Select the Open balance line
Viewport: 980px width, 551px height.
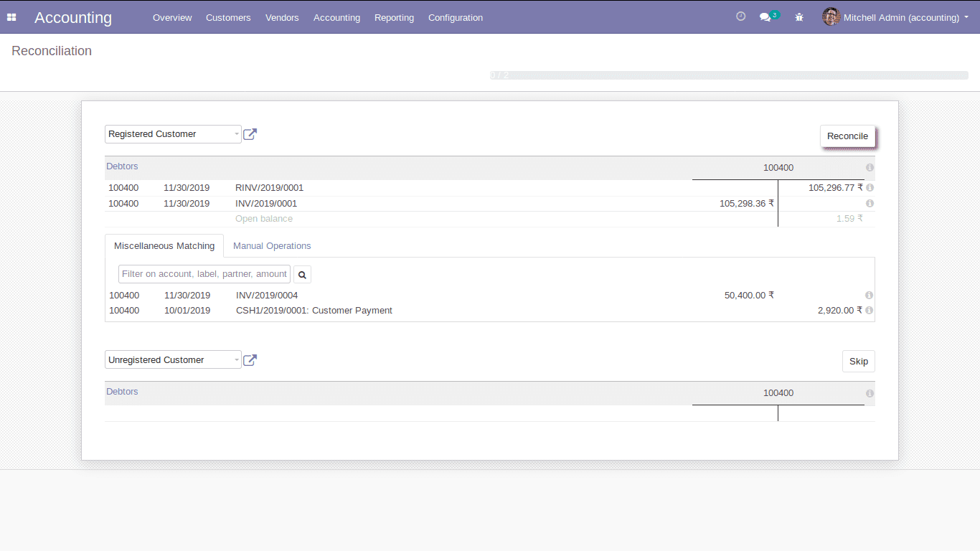[x=490, y=219]
